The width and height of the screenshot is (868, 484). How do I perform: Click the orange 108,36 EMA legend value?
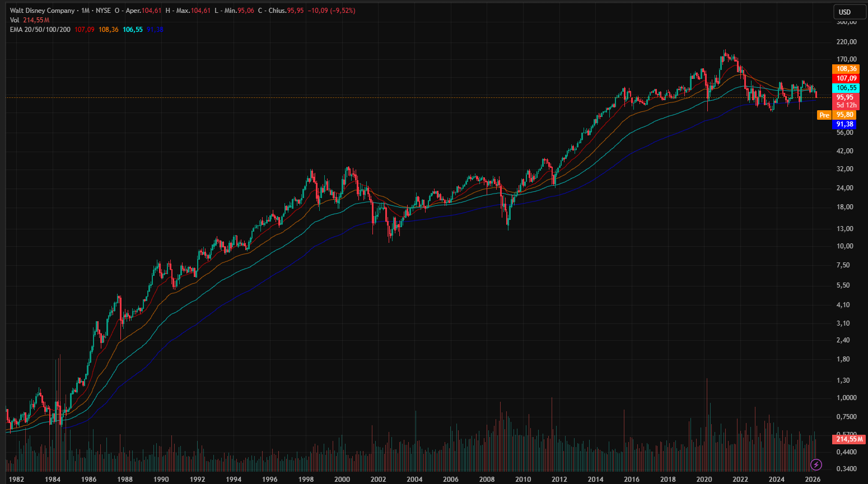[x=109, y=30]
